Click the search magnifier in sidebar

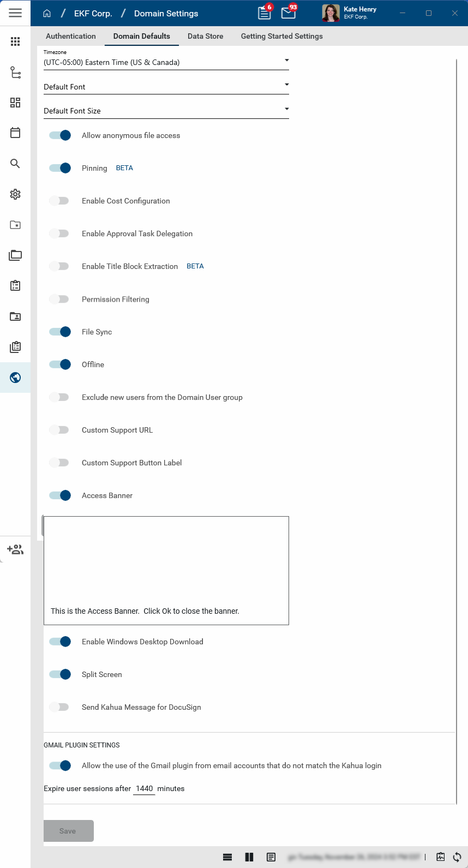(x=15, y=164)
